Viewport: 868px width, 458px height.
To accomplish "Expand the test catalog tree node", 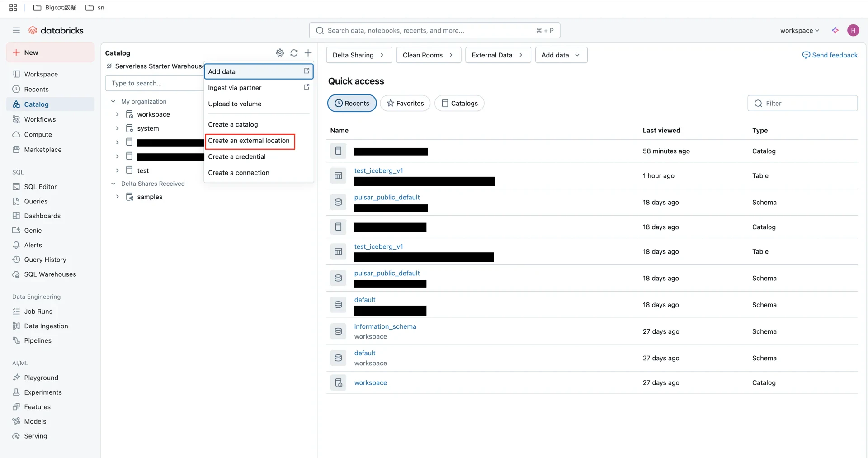I will [x=117, y=170].
